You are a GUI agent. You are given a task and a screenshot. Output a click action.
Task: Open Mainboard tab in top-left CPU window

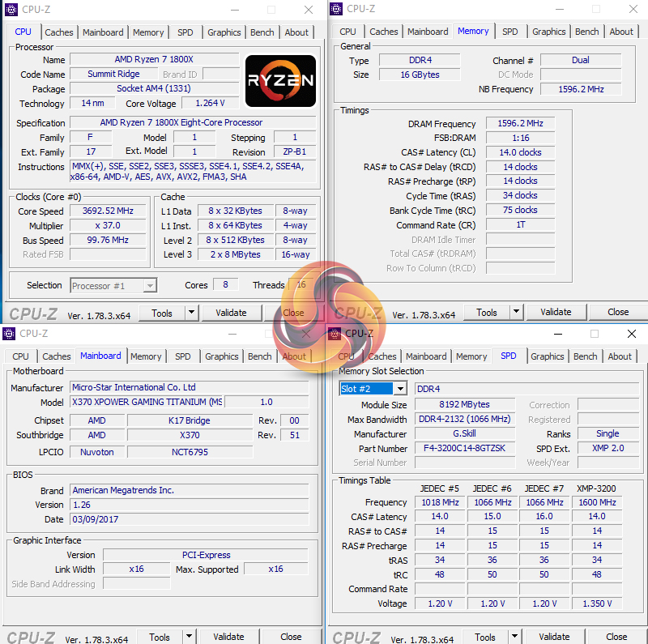click(103, 32)
